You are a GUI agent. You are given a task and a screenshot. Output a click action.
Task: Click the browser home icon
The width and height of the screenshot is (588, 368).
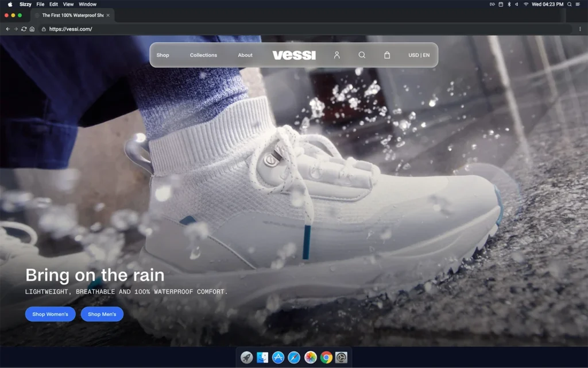coord(32,29)
